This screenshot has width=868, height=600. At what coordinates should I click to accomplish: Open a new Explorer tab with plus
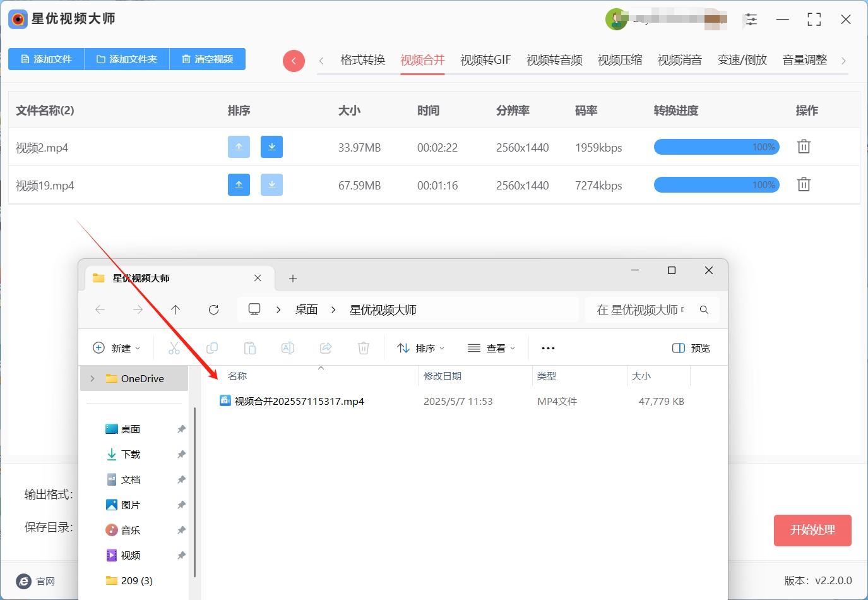[293, 279]
